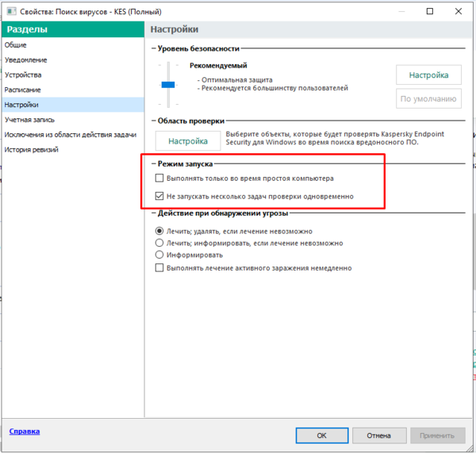Image resolution: width=476 pixels, height=453 pixels.
Task: Open the Учетная запись section
Action: click(x=73, y=120)
